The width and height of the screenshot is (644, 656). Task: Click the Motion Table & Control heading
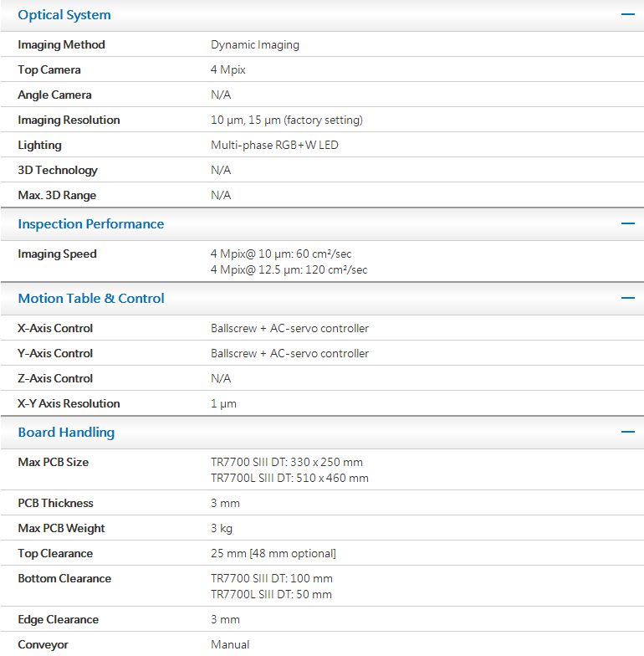click(91, 298)
